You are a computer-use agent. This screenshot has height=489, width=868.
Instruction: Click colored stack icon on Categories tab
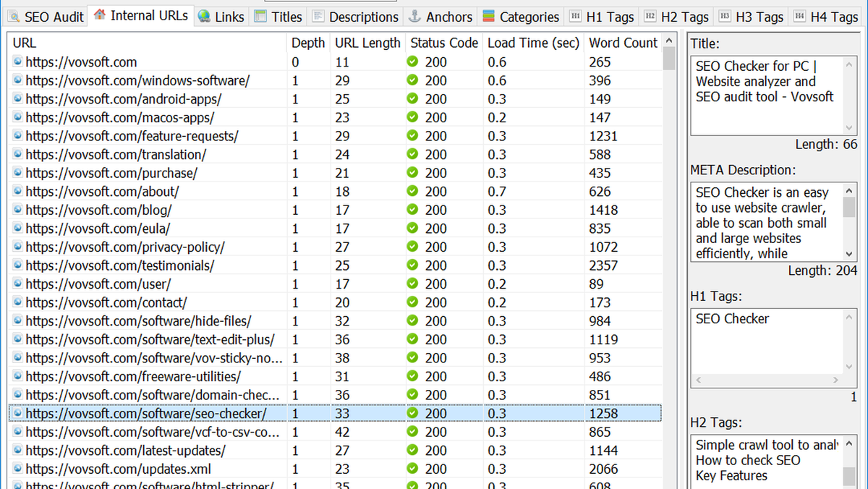tap(489, 16)
